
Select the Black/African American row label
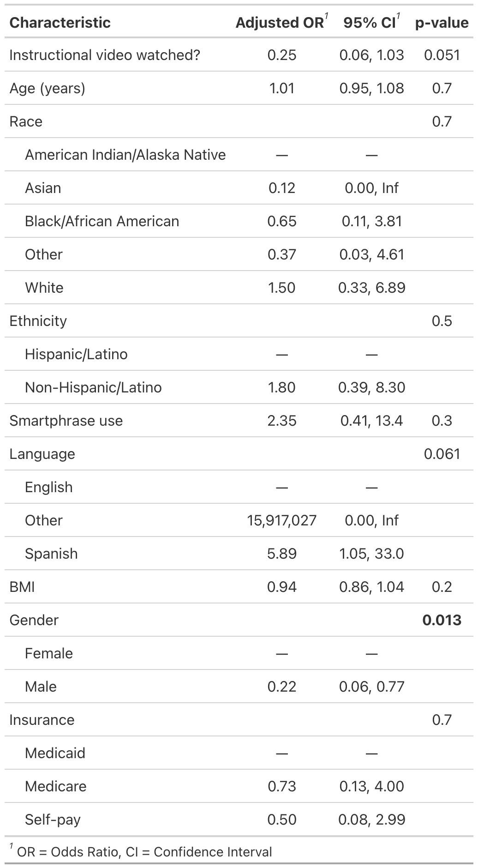(x=102, y=221)
